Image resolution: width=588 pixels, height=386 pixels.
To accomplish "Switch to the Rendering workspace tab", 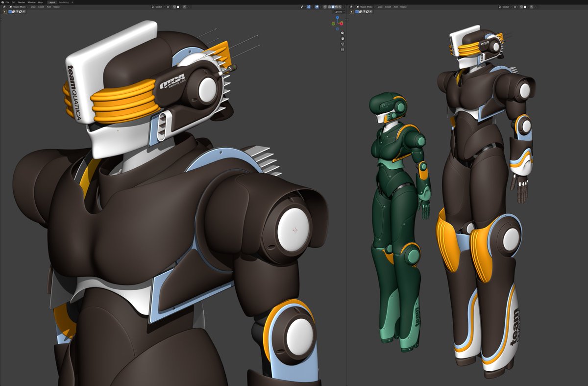I will [x=64, y=2].
